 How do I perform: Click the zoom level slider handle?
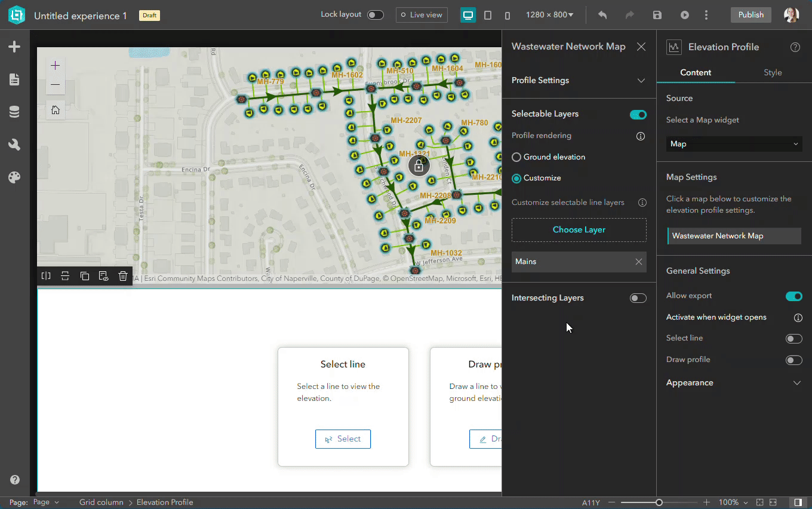click(659, 502)
